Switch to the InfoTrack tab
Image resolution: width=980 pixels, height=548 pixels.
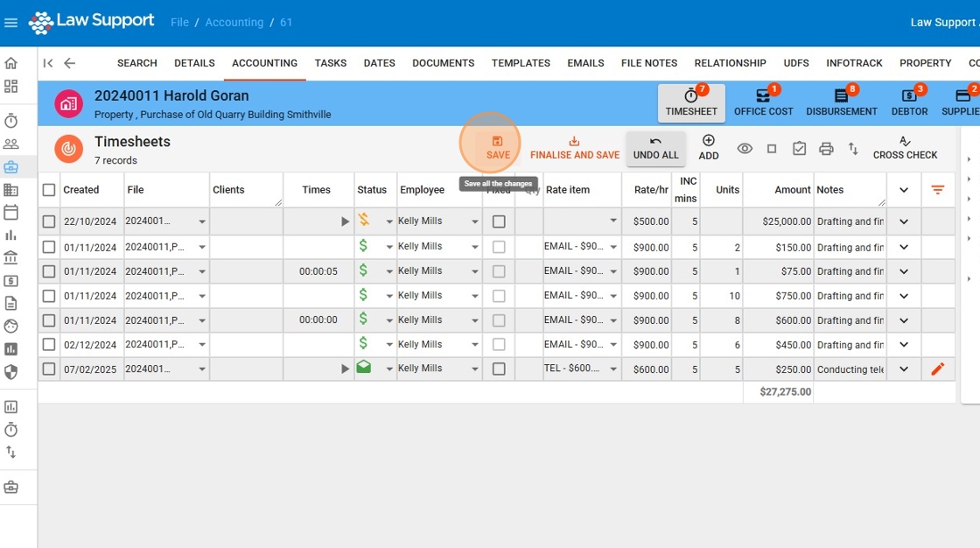[x=854, y=63]
